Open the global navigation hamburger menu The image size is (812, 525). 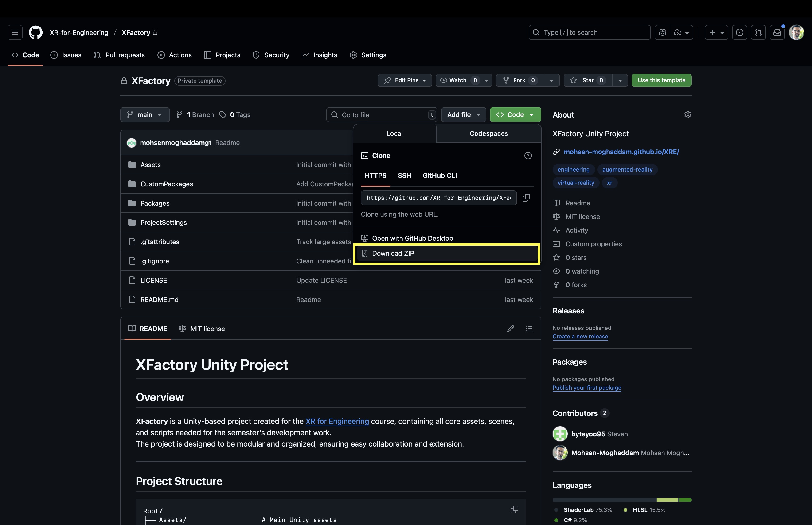point(15,32)
